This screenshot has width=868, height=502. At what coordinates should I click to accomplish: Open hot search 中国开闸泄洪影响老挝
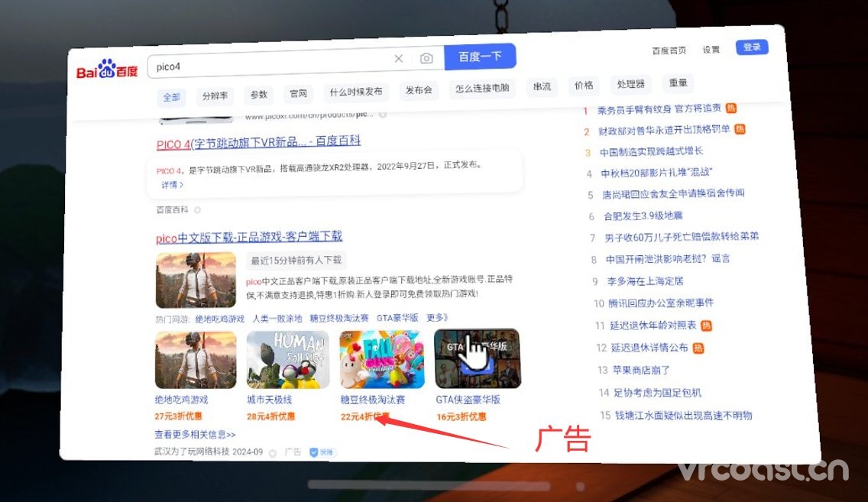tap(668, 259)
